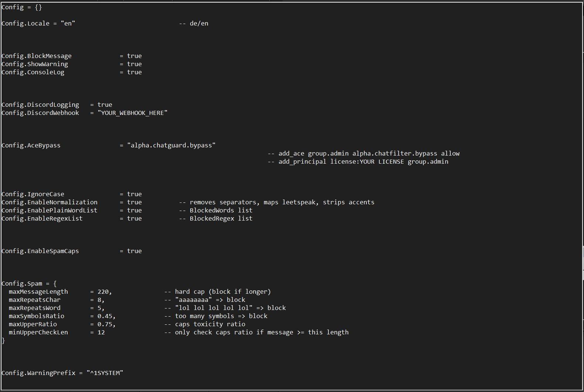The height and width of the screenshot is (392, 584).
Task: Click the true value of Config.ShowWarning
Action: (x=134, y=64)
